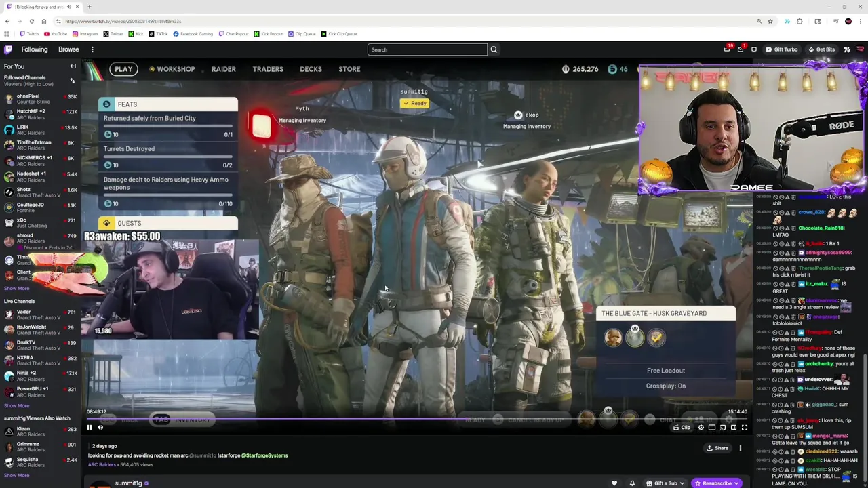Open Following page
The width and height of the screenshot is (868, 488).
tap(35, 49)
